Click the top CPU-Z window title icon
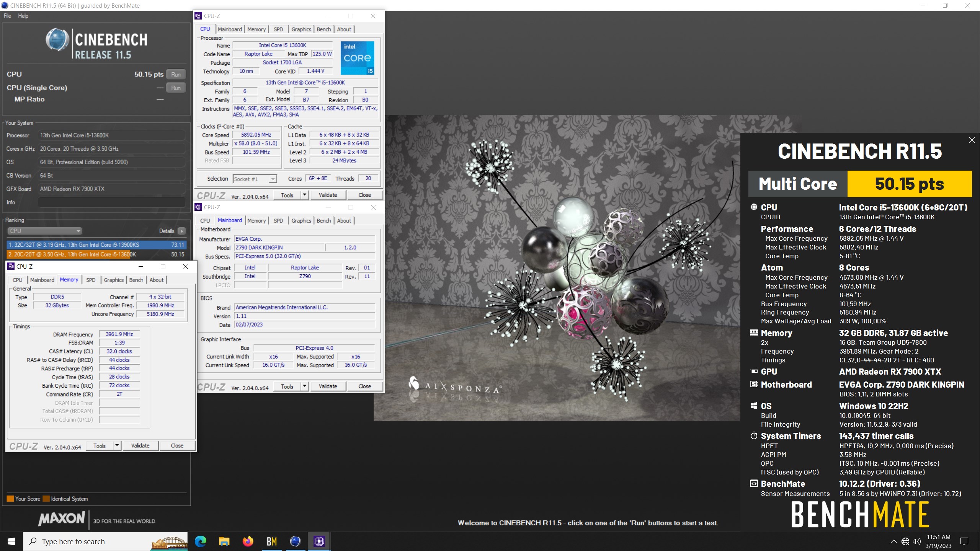This screenshot has width=980, height=551. [198, 16]
